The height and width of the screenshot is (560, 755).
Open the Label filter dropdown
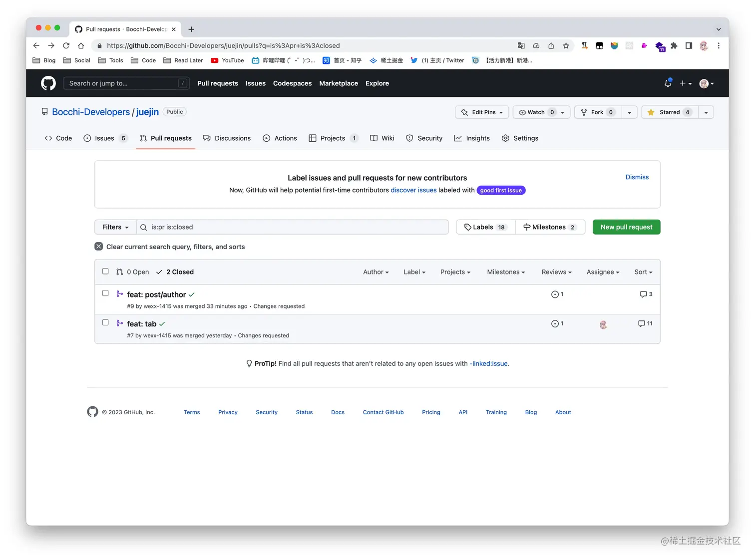[414, 272]
